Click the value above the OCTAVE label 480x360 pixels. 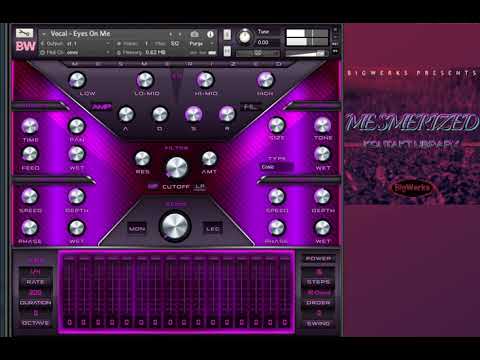[35, 313]
